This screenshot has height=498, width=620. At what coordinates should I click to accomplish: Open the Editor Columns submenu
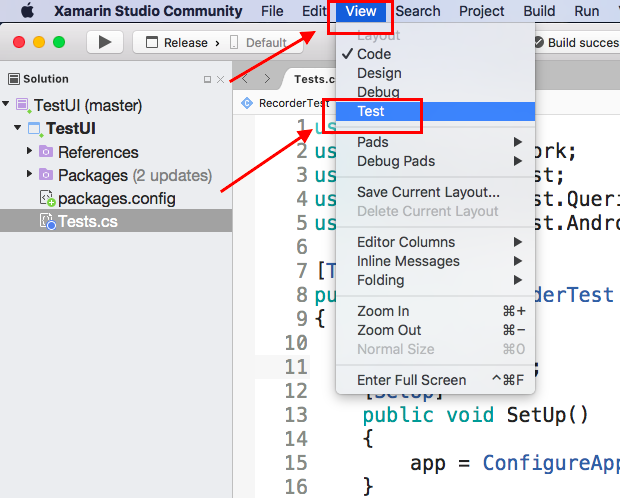[x=435, y=242]
